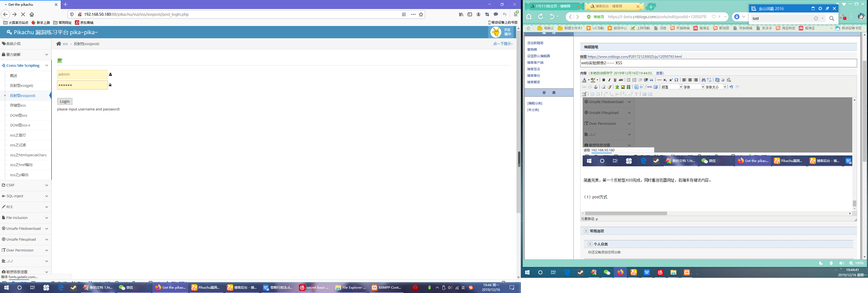Bookmark this page with star icon
The width and height of the screenshot is (868, 293).
tap(421, 14)
